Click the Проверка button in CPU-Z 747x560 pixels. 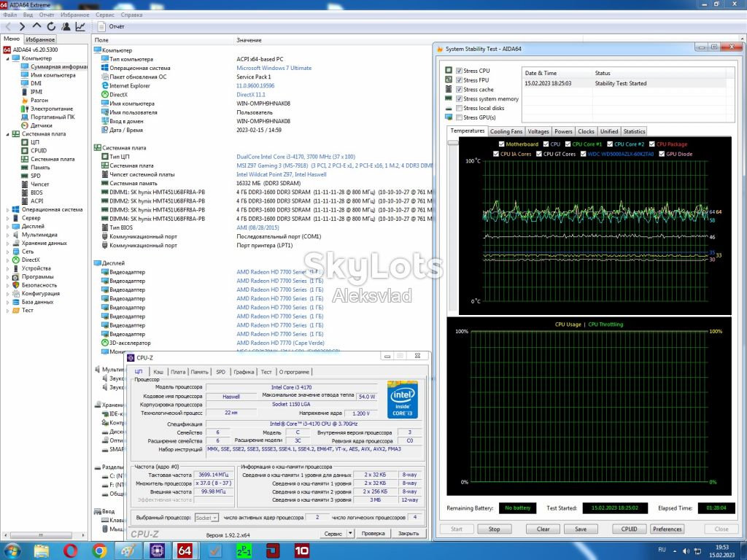click(373, 533)
